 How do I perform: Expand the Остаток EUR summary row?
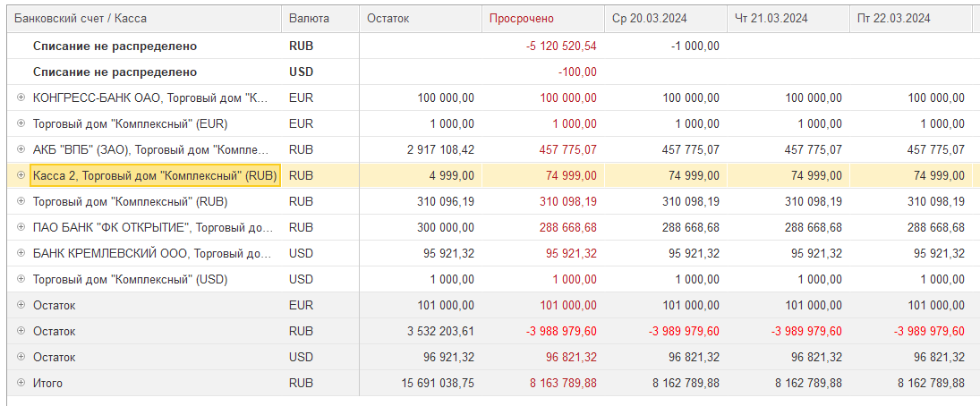[21, 305]
